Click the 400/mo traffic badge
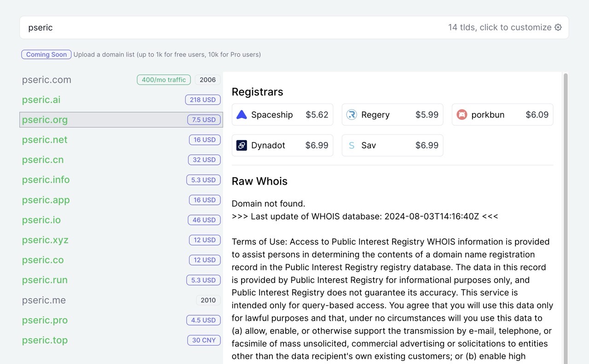The width and height of the screenshot is (589, 364). tap(164, 80)
